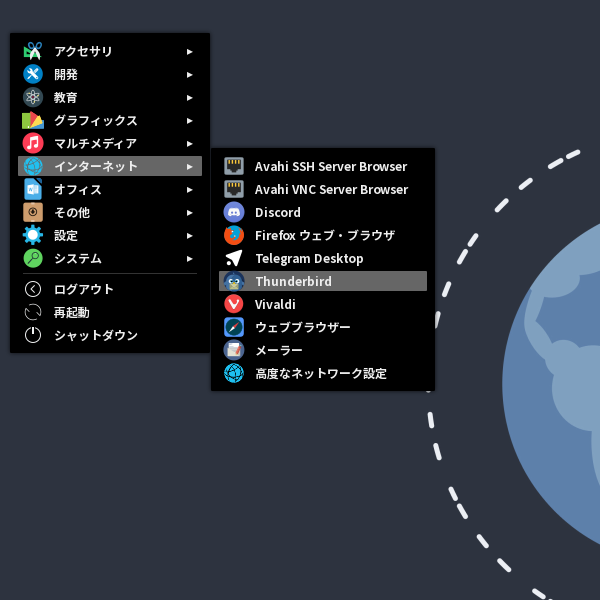Expand the マルチメディア submenu arrow
The height and width of the screenshot is (600, 600).
click(189, 143)
